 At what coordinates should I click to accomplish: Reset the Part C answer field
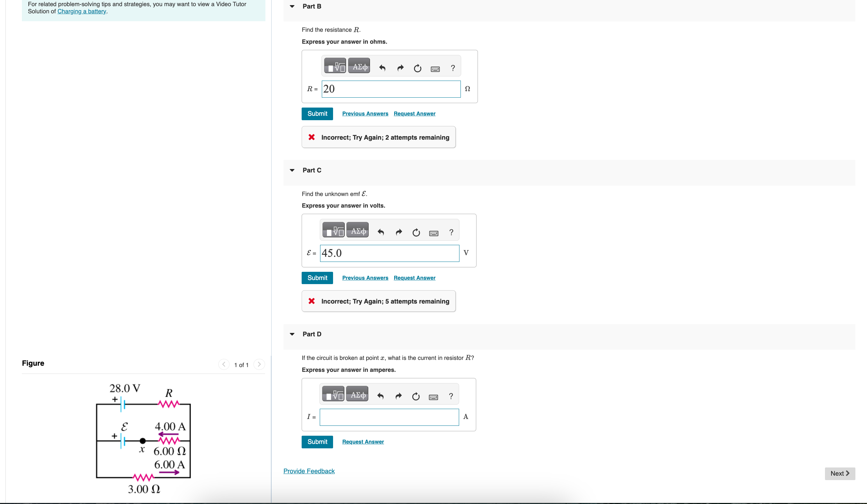point(416,233)
